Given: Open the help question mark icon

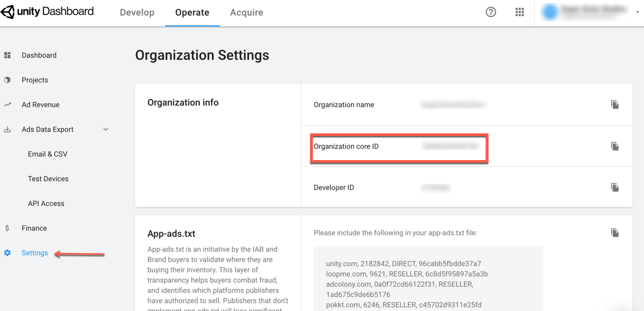Looking at the screenshot, I should [490, 12].
